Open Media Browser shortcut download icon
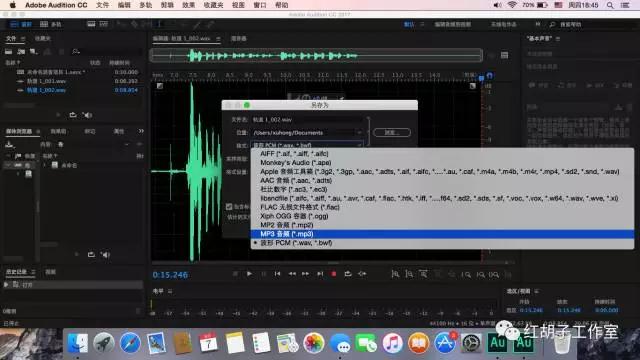 tap(9, 144)
